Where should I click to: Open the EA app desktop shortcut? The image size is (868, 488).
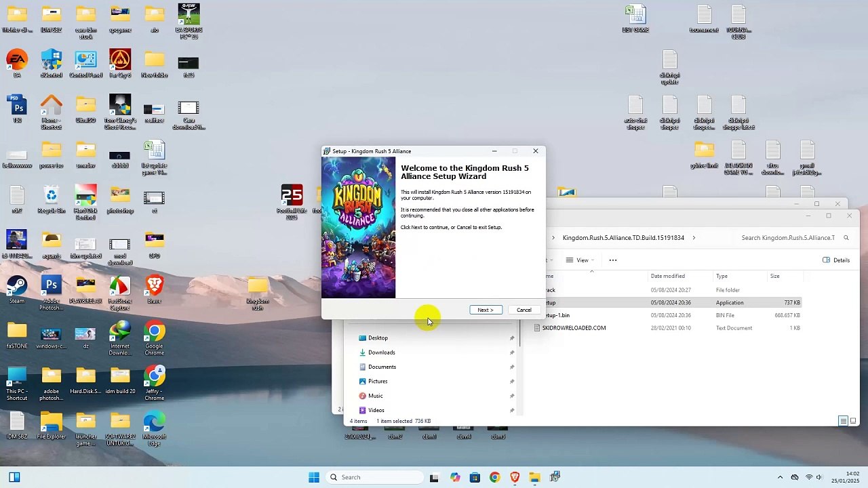pyautogui.click(x=17, y=64)
